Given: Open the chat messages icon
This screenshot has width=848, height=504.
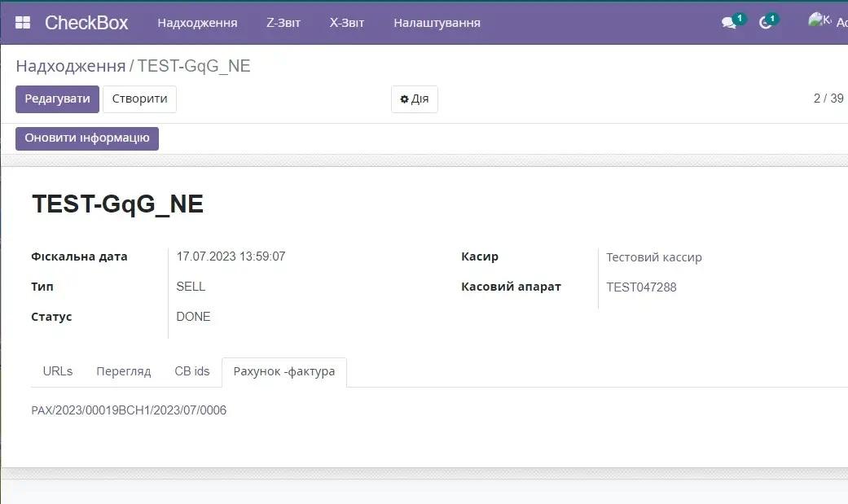Looking at the screenshot, I should [x=729, y=23].
